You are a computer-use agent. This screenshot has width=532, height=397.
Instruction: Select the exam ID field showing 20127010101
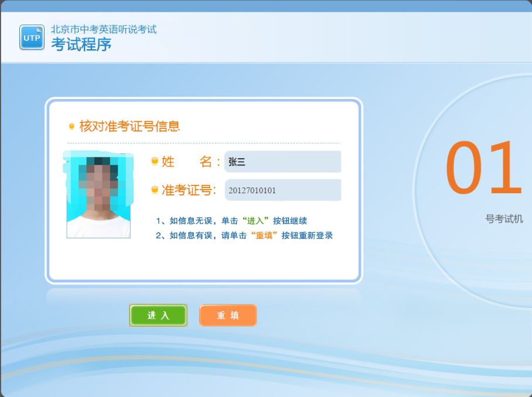282,190
